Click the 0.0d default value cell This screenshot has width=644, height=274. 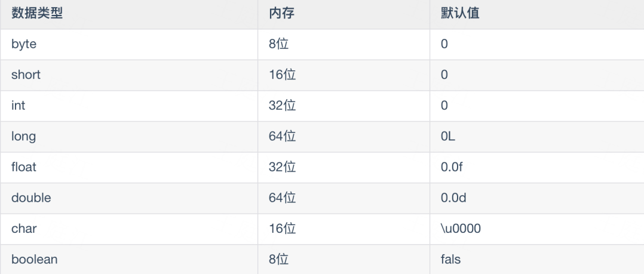click(x=537, y=198)
